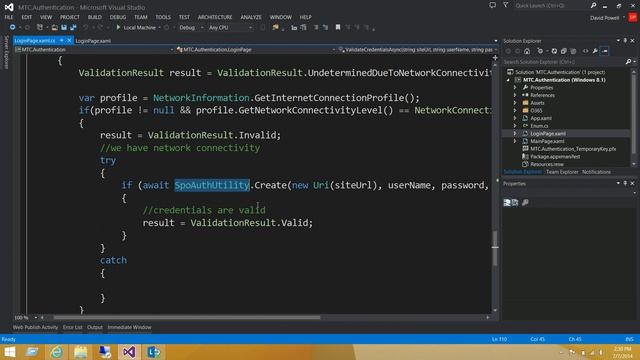Click the notifications filter funnel icon
The width and height of the screenshot is (640, 360).
pos(506,5)
